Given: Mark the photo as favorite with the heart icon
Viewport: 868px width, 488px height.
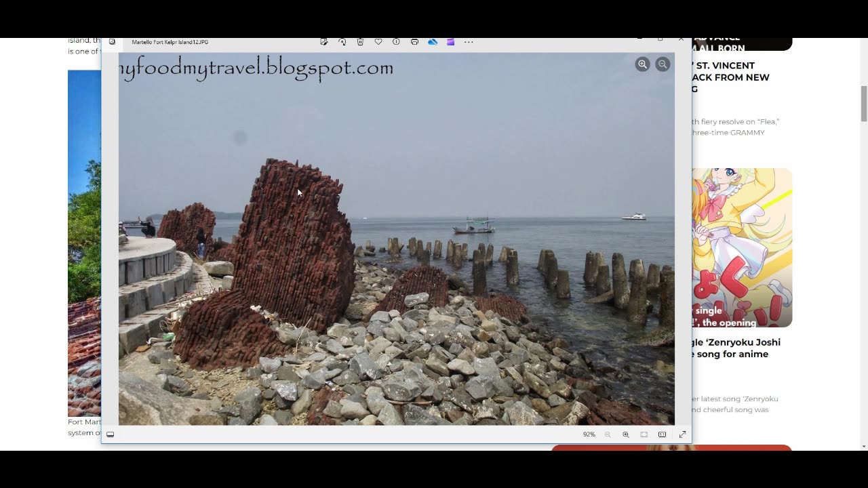Looking at the screenshot, I should (378, 42).
